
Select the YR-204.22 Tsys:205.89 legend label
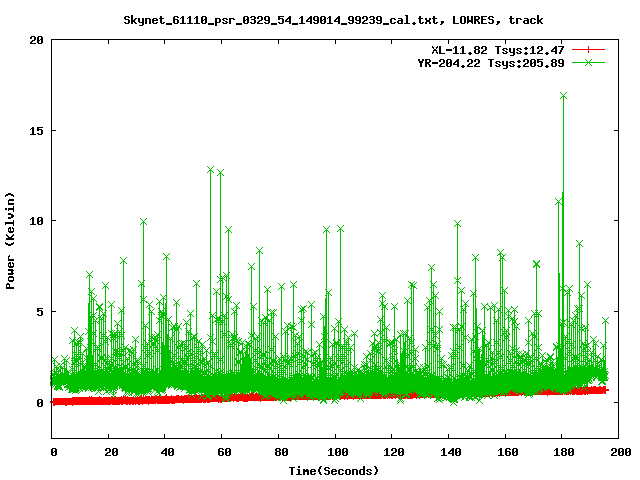(x=491, y=62)
